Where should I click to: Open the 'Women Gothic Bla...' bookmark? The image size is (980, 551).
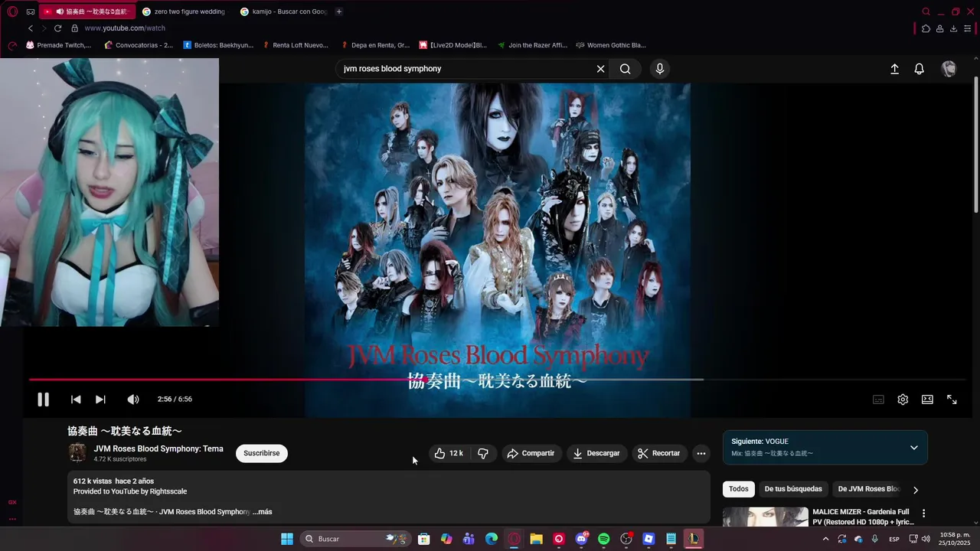click(x=610, y=45)
